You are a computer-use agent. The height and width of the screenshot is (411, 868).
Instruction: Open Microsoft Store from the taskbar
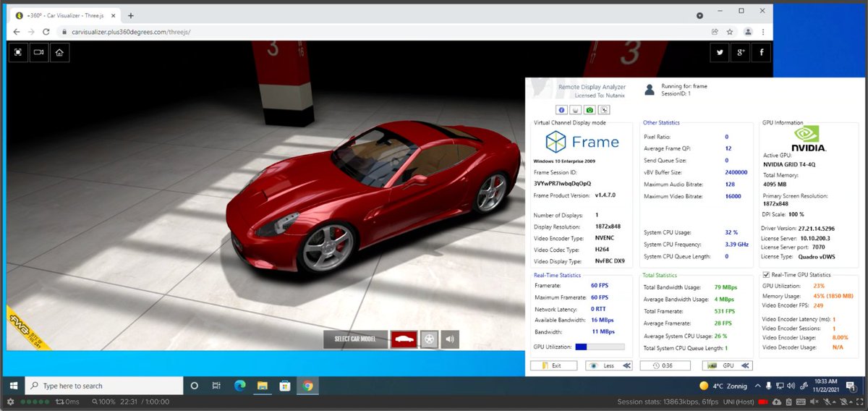click(284, 386)
